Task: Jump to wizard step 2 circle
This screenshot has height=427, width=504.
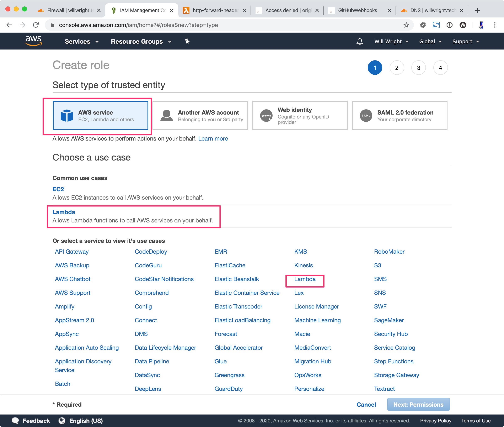Action: 397,68
